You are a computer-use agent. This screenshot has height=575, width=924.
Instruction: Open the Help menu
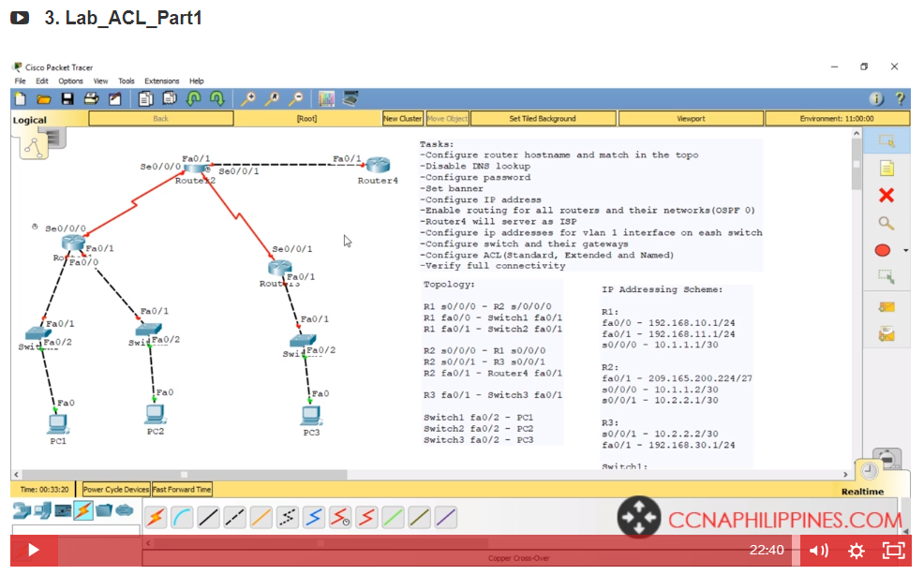[196, 81]
